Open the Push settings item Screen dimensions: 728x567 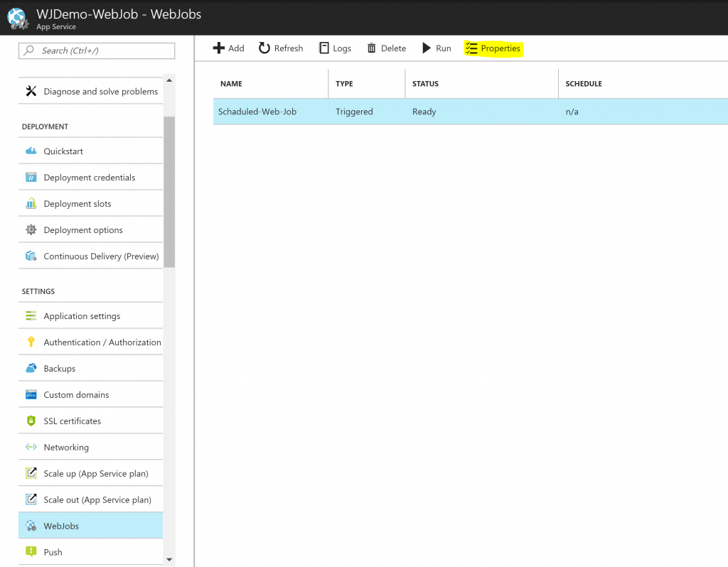tap(90, 551)
